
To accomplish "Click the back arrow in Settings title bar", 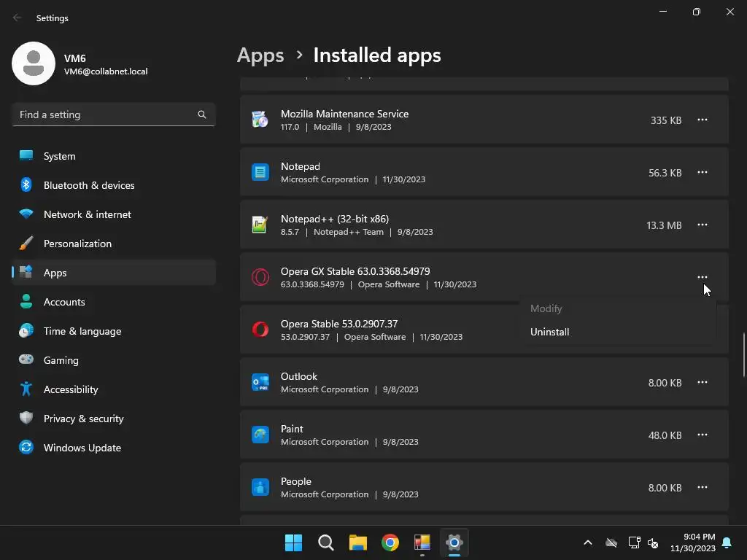I will [x=18, y=17].
